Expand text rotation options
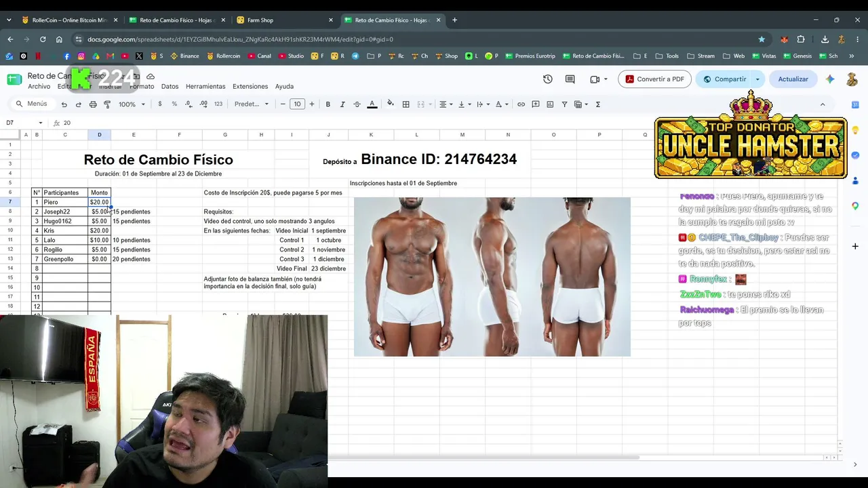This screenshot has width=868, height=488. (x=500, y=104)
